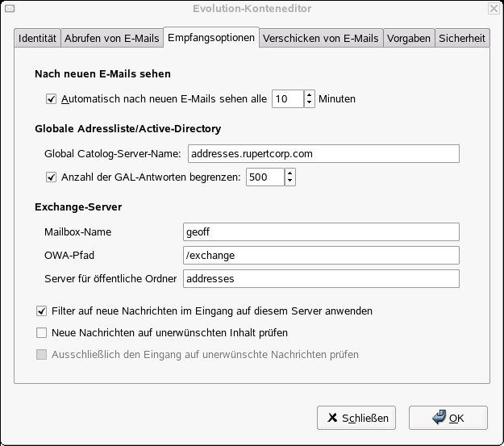Click the Global Catolog-Server-Name field
504x446 pixels.
click(323, 154)
